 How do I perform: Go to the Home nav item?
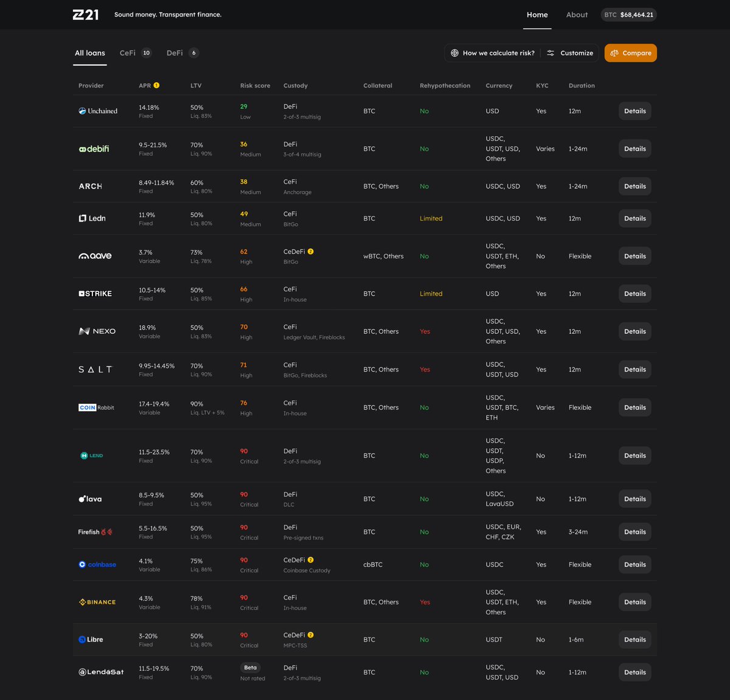[x=537, y=15]
